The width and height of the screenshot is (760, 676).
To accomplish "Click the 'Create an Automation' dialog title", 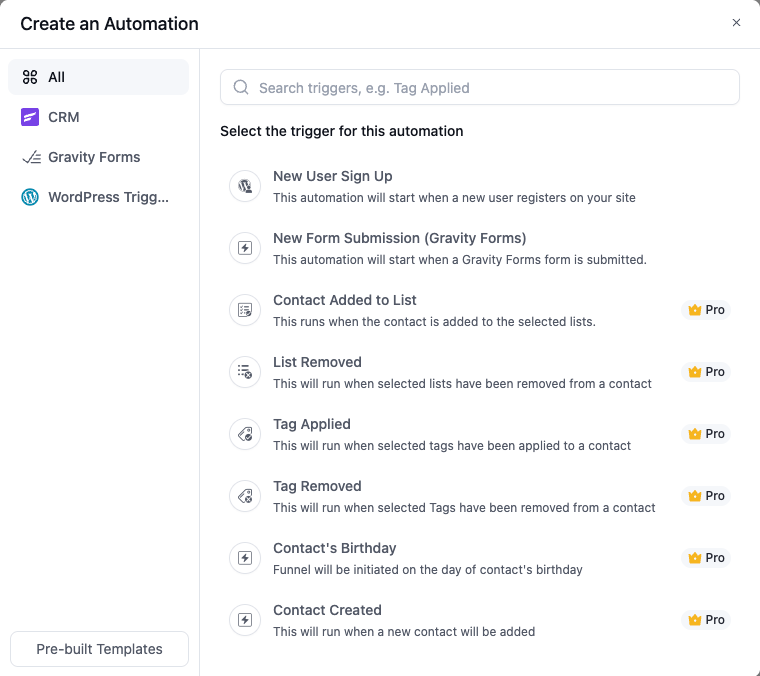I will 110,24.
